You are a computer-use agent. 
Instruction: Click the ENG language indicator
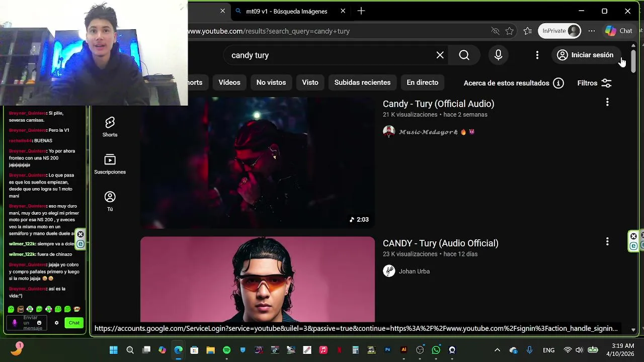pos(548,350)
